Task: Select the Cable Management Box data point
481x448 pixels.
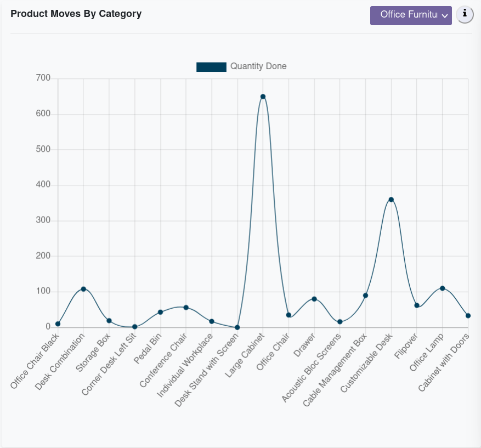Action: pos(365,296)
